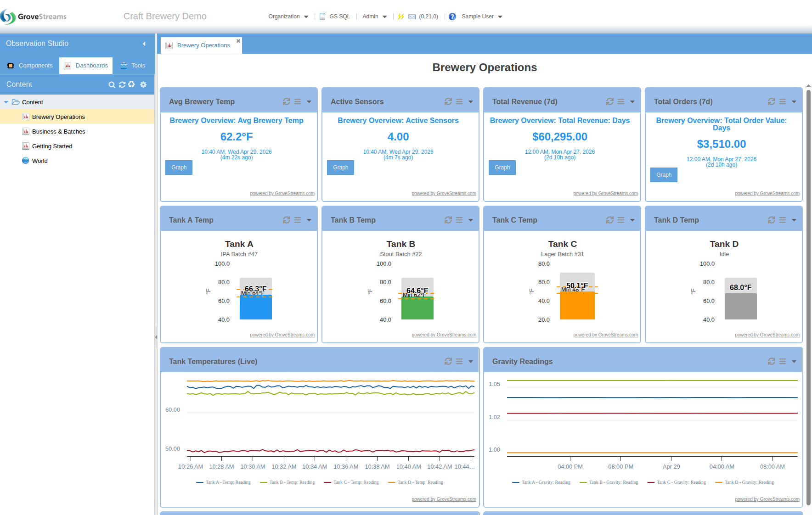Open the GS SQL document icon

[322, 17]
